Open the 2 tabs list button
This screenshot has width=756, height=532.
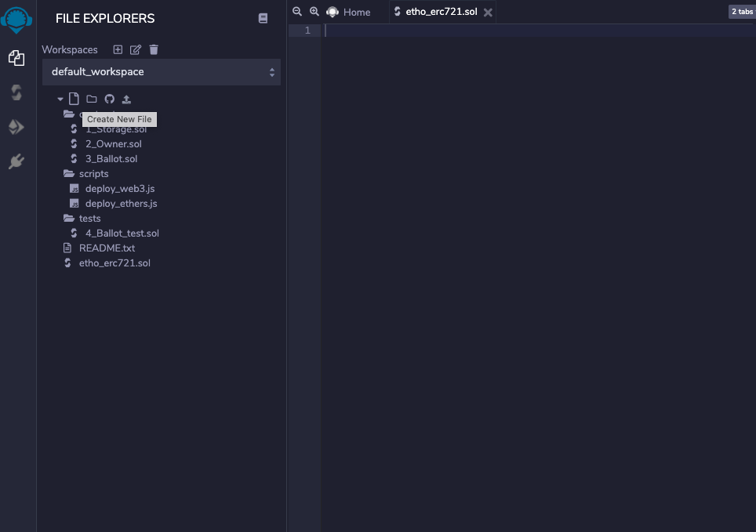tap(742, 12)
